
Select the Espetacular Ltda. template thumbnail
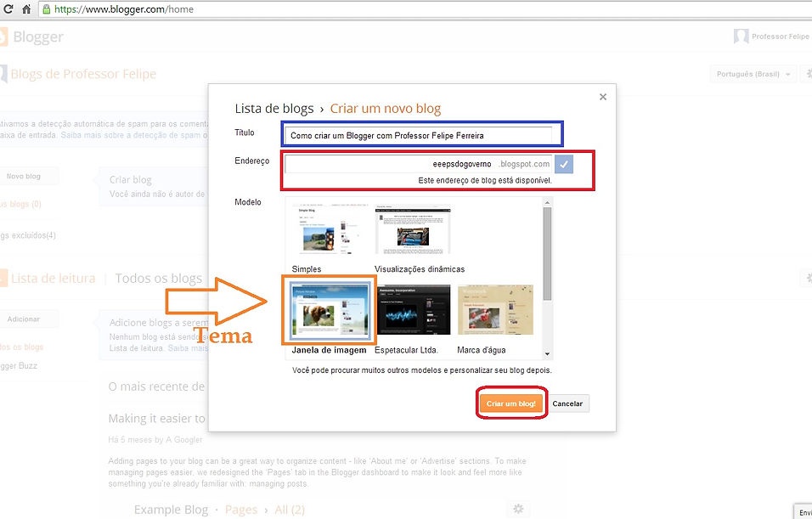click(412, 310)
